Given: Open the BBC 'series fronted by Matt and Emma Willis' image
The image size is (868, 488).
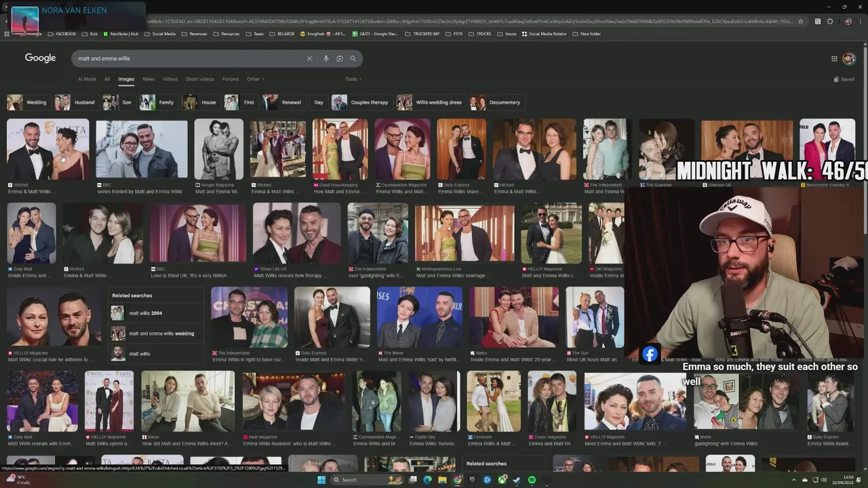Looking at the screenshot, I should tap(142, 149).
